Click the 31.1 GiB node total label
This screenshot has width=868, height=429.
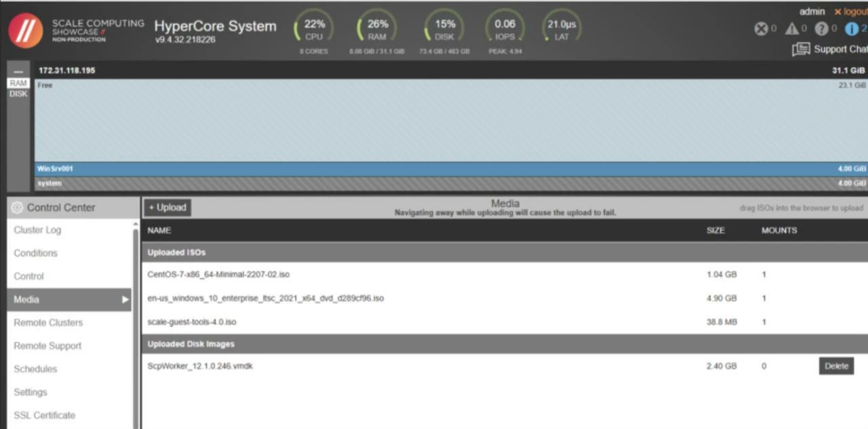point(848,71)
